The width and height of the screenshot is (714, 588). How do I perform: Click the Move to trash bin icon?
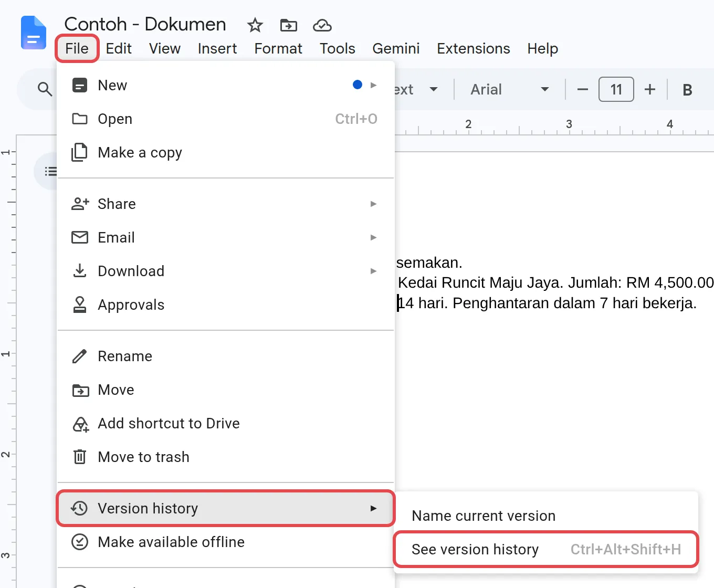coord(80,457)
